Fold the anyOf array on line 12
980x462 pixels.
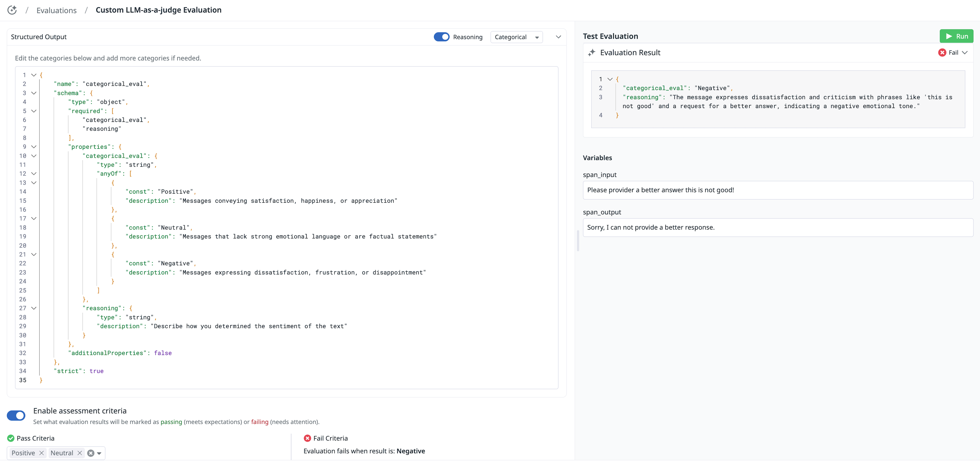34,174
